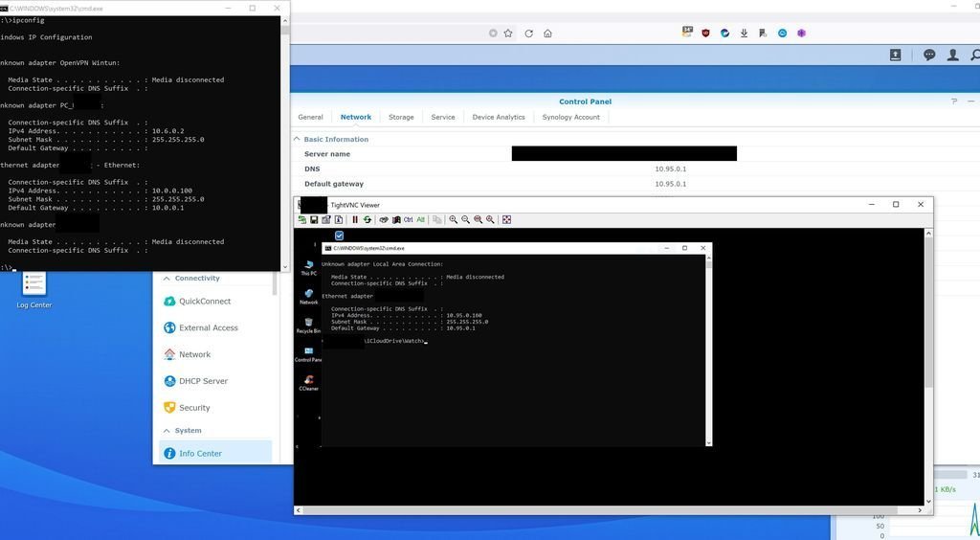Click Default gateway label in Basic Information
980x540 pixels.
click(334, 184)
